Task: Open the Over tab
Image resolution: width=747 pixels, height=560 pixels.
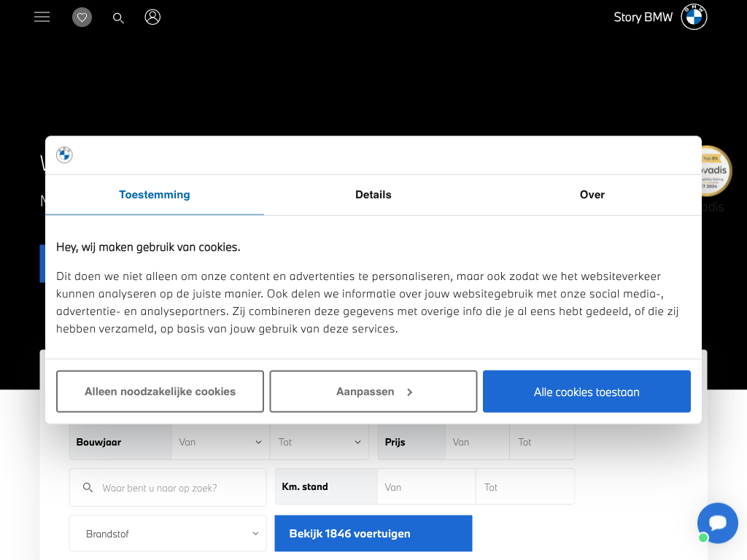Action: [x=592, y=195]
